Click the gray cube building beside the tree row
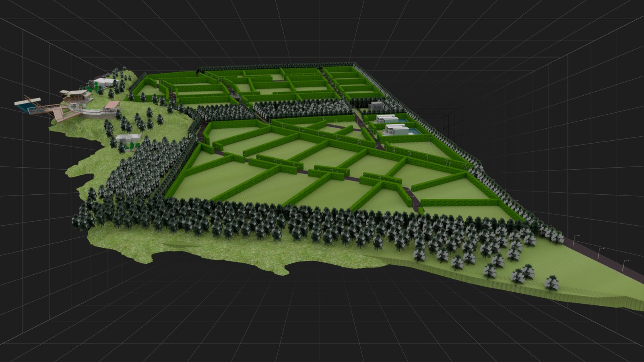644x362 pixels. (x=376, y=106)
